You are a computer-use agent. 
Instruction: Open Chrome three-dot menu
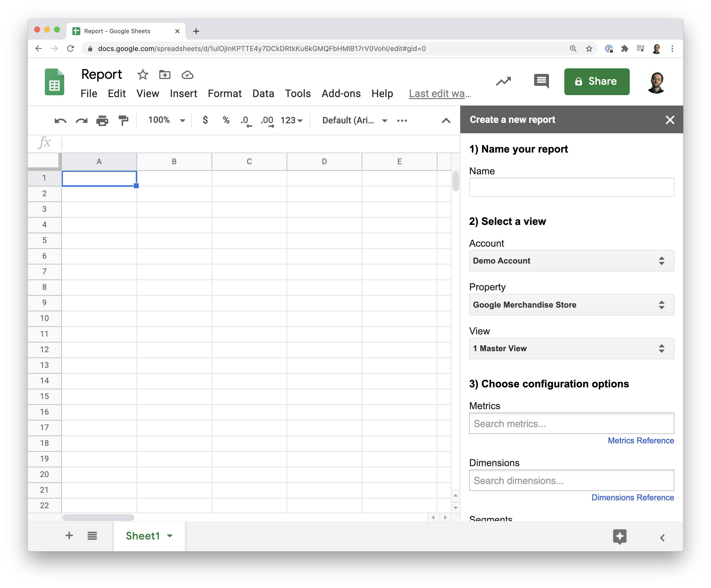[x=672, y=48]
